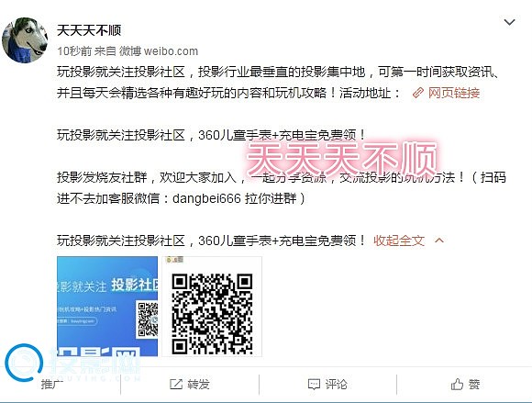Click the comment speech bubble icon
The width and height of the screenshot is (532, 403).
tap(314, 385)
